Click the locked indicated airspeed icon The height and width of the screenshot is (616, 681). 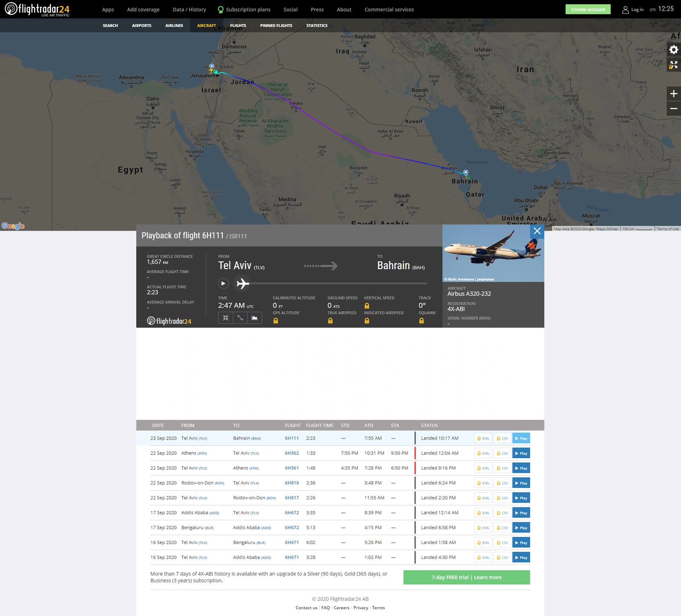[x=367, y=321]
